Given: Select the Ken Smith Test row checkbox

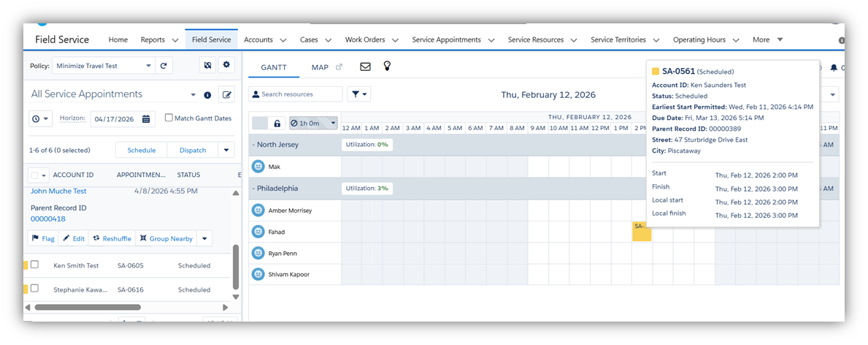Looking at the screenshot, I should coord(34,265).
